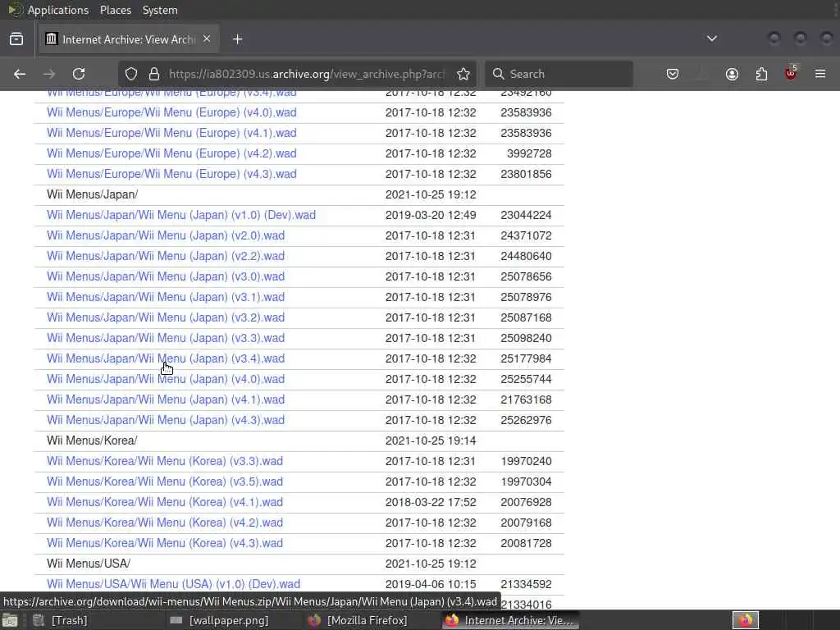This screenshot has width=840, height=630.
Task: Click the workspace switcher Firefox thumbnail
Action: pyautogui.click(x=746, y=620)
